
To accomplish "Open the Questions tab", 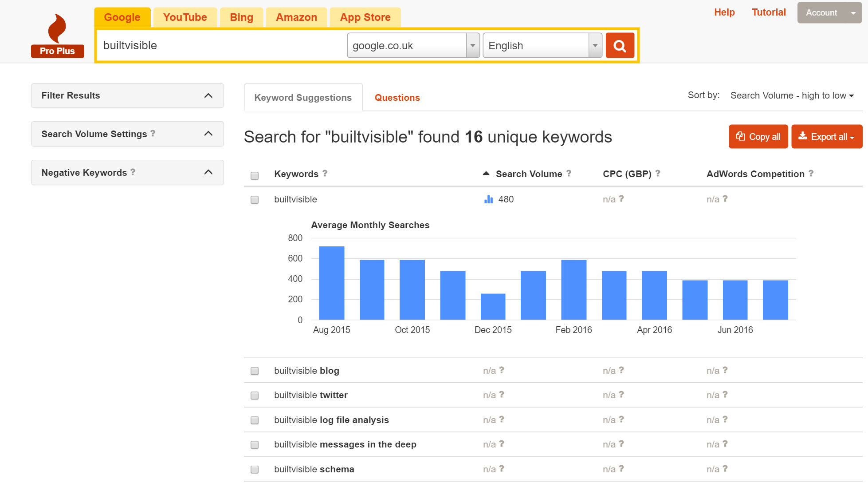I will click(x=397, y=98).
